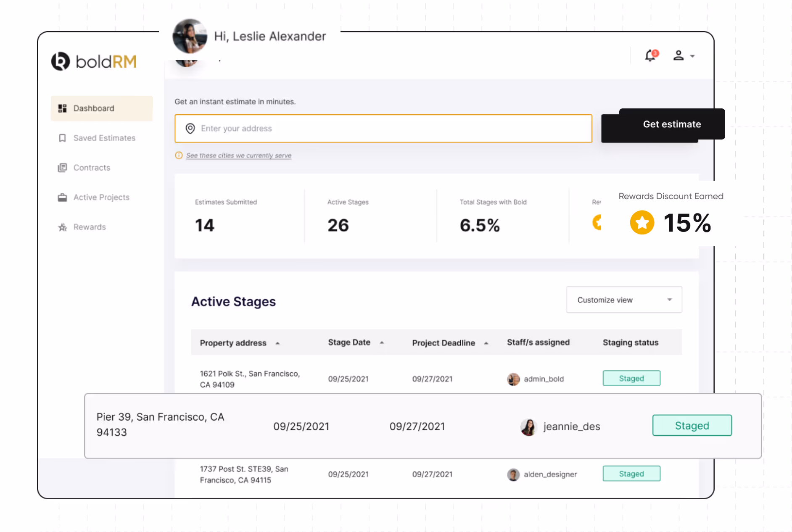
Task: Select the Pier 39, San Francisco address
Action: coord(160,424)
